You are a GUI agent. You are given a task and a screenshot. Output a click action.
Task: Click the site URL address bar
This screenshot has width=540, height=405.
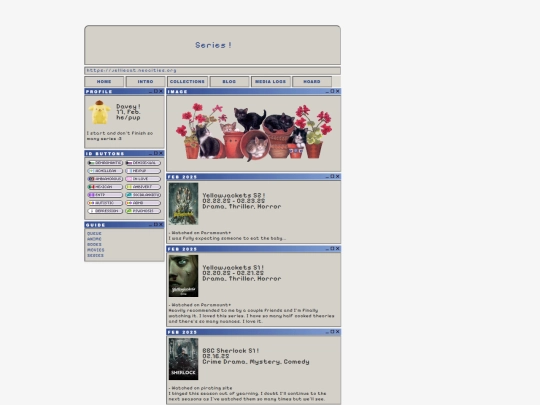pos(212,71)
